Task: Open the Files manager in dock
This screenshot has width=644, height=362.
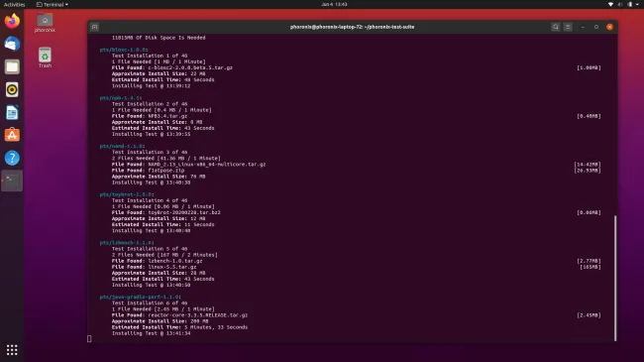Action: point(12,66)
